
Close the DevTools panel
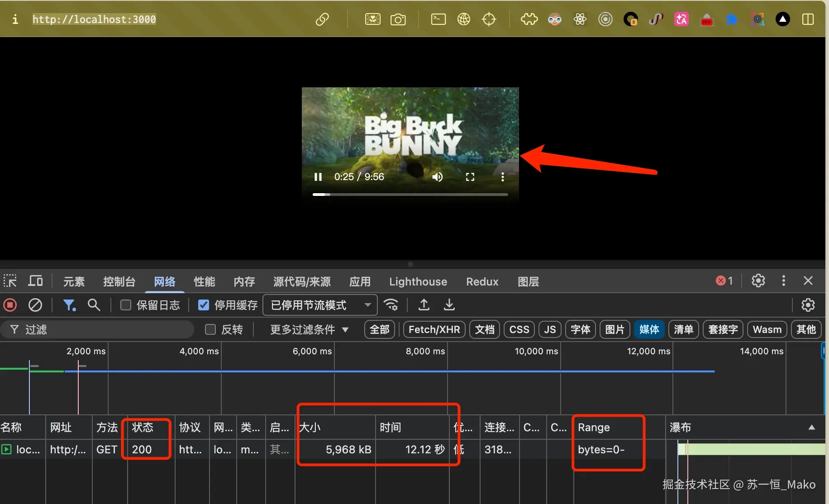click(x=808, y=281)
